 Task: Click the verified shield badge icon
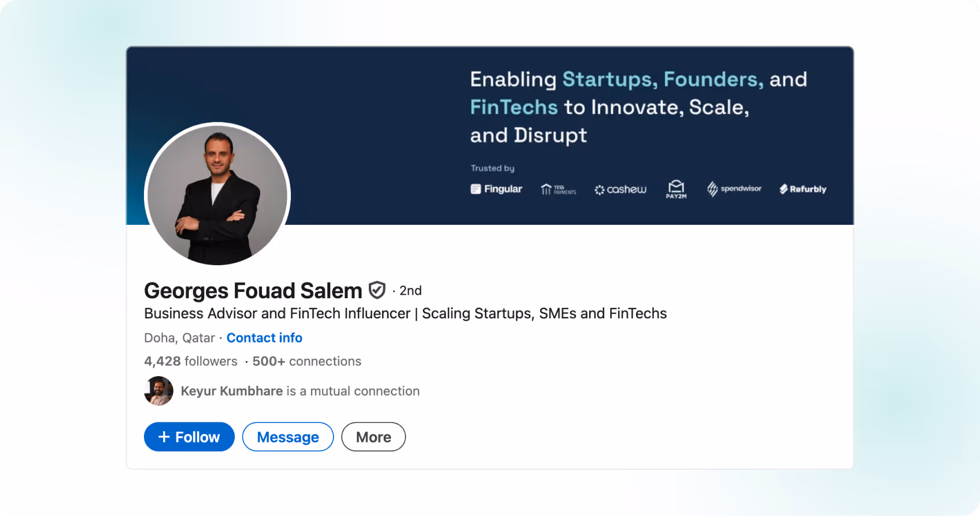(x=377, y=290)
